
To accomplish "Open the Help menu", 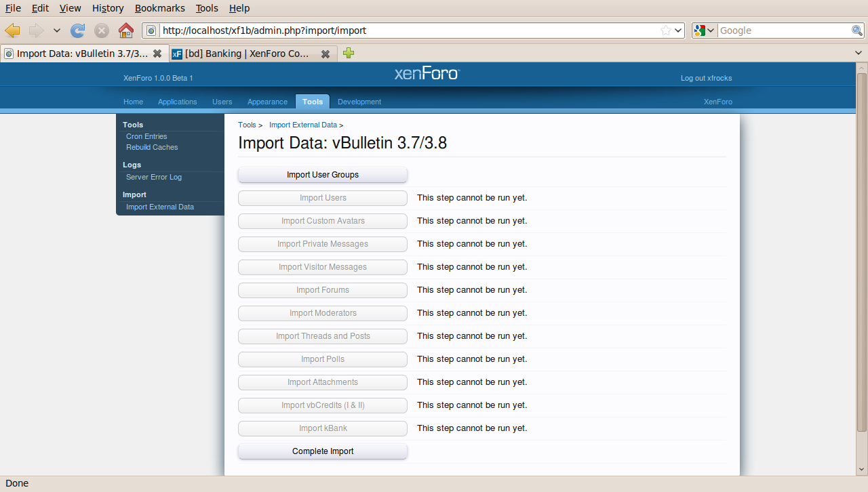I will (239, 8).
